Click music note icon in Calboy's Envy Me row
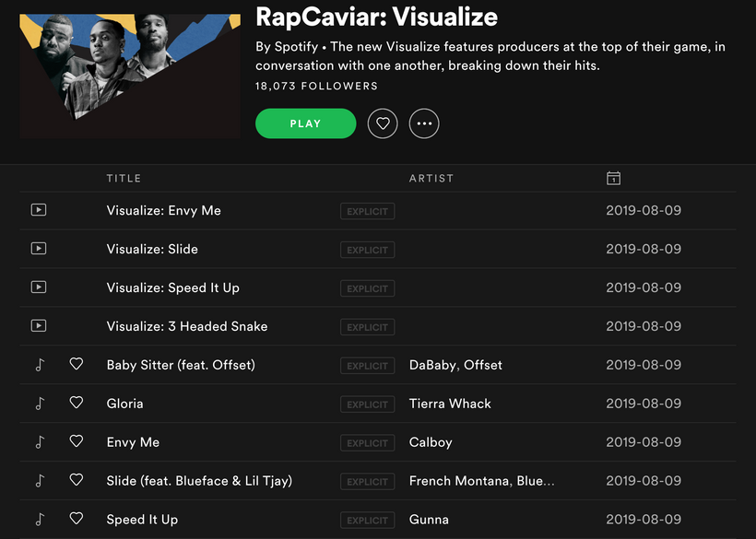Image resolution: width=756 pixels, height=539 pixels. coord(40,441)
